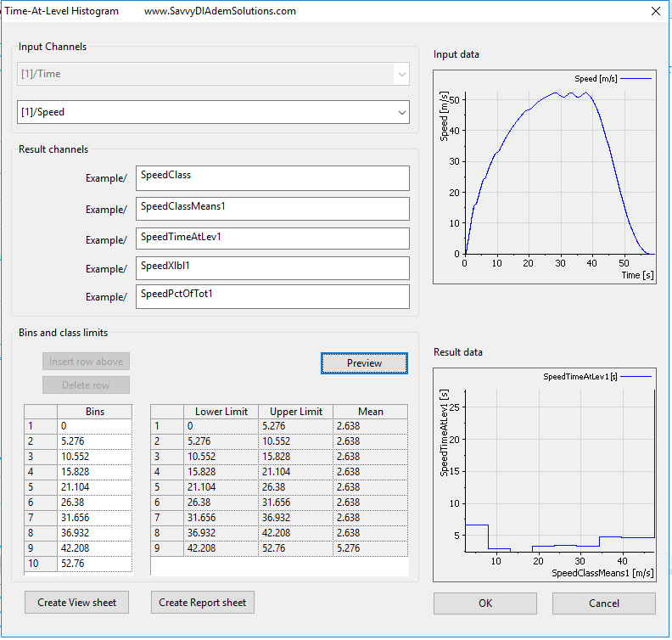Click the SpeedTimeAtLev1 text field

click(272, 239)
